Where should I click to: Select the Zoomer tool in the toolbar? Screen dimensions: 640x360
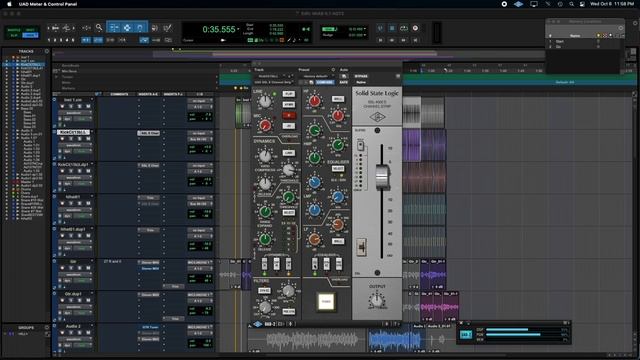[x=99, y=28]
